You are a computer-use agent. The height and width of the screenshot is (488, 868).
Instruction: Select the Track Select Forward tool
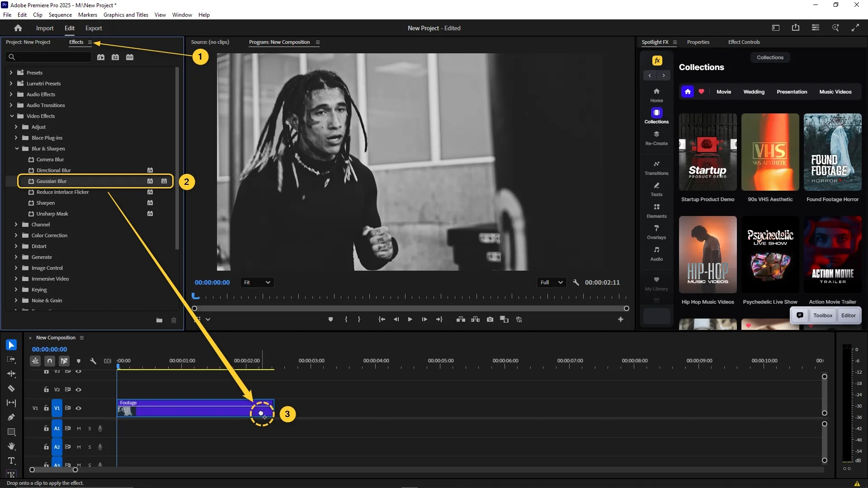tap(11, 360)
